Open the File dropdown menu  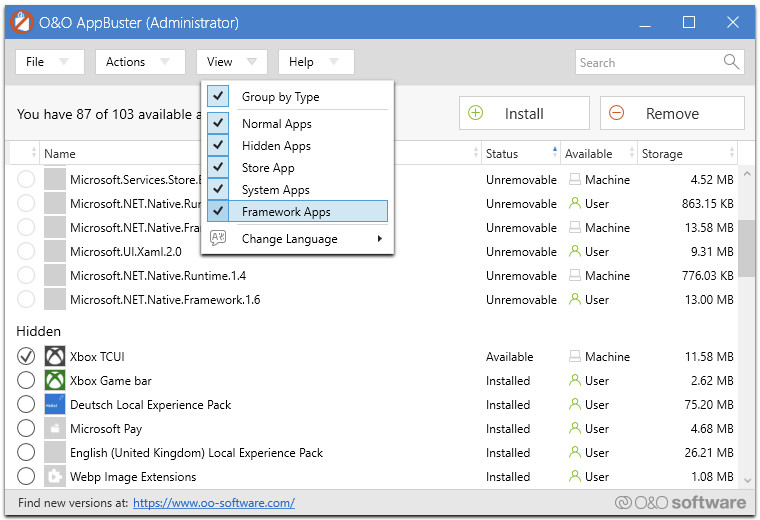tap(50, 62)
